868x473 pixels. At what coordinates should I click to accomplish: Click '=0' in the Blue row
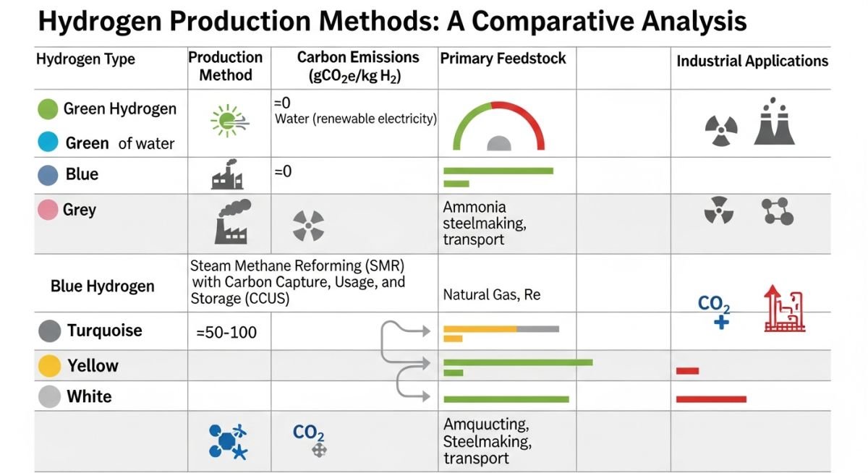[283, 172]
